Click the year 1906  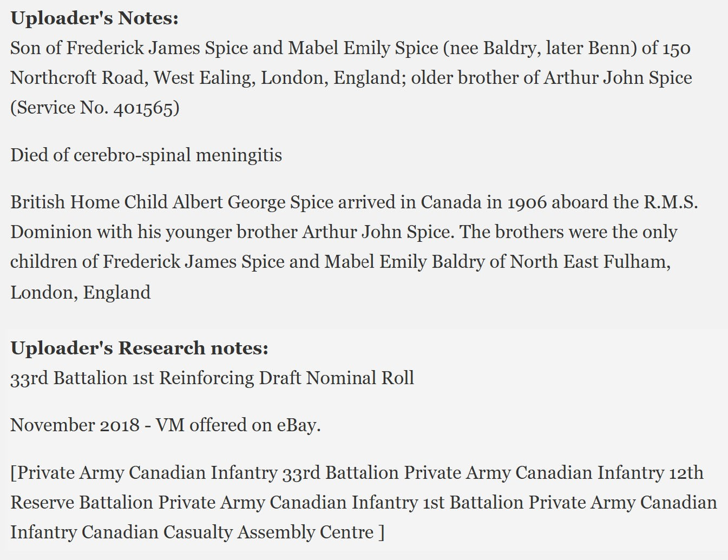pos(527,202)
